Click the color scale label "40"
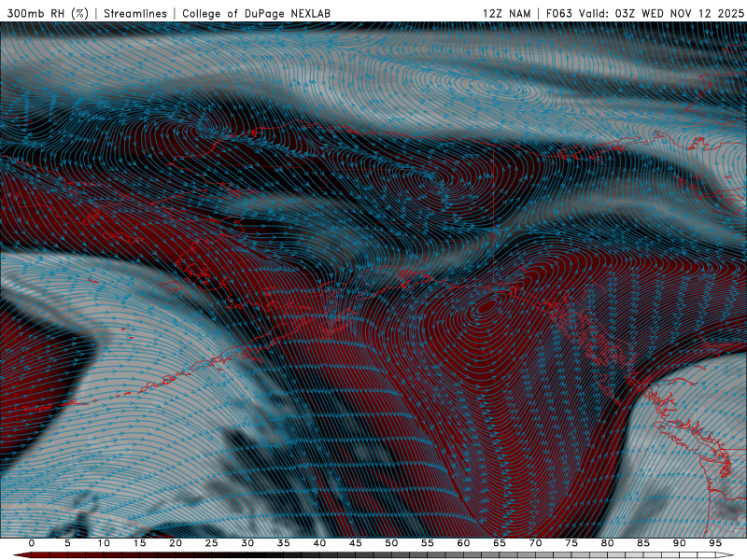This screenshot has height=560, width=747. 319,543
